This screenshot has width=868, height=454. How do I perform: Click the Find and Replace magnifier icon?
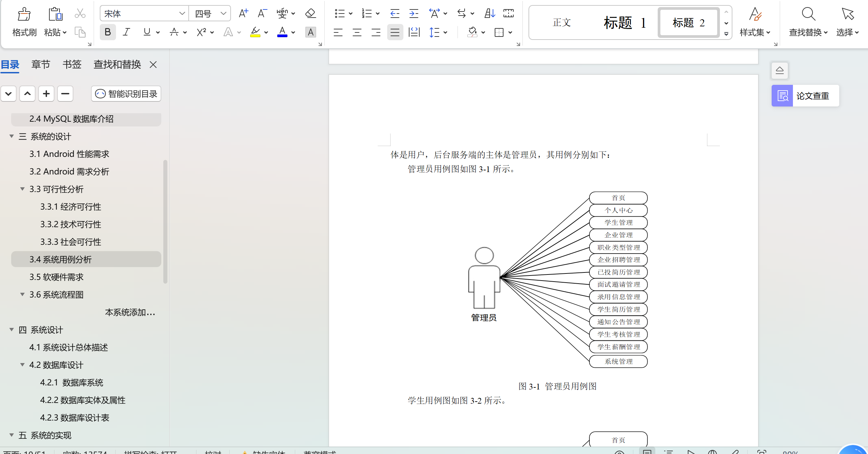(x=808, y=14)
